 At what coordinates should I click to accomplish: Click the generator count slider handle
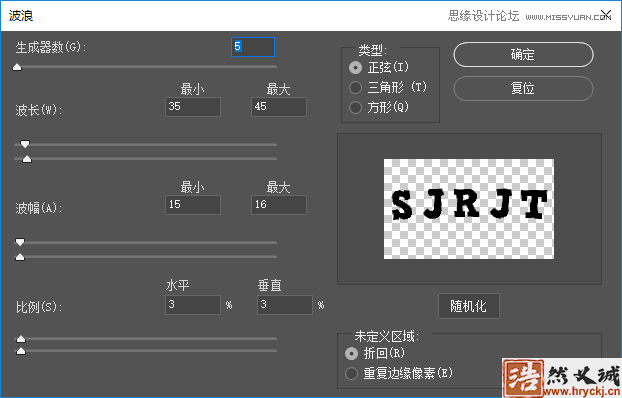pos(17,67)
